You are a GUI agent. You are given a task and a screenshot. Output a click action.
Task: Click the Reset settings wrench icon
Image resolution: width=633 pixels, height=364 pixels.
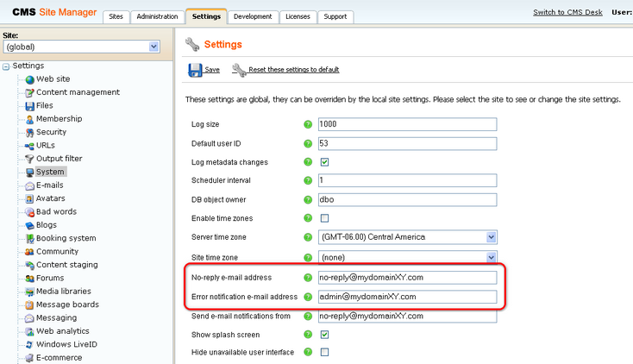[x=239, y=70]
